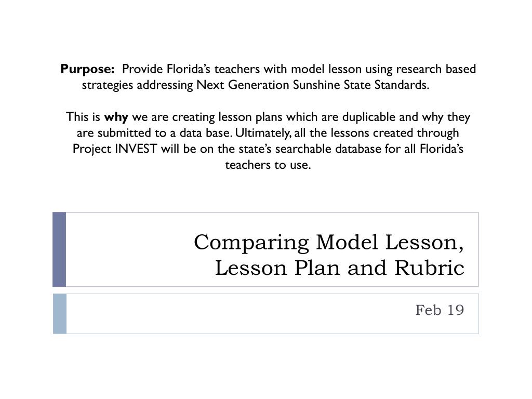The height and width of the screenshot is (399, 532).
Task: Click the phrase "model lesson" in the purpose line
Action: click(x=326, y=69)
